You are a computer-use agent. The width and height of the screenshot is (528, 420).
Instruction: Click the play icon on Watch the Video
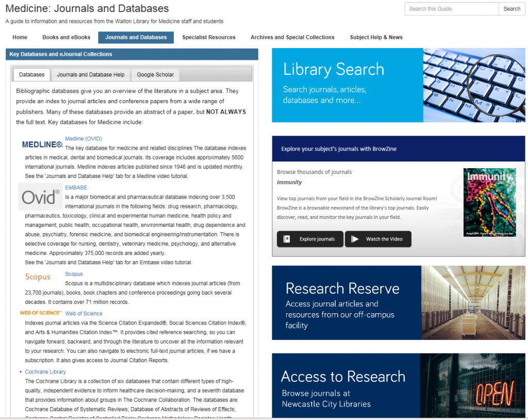point(354,239)
